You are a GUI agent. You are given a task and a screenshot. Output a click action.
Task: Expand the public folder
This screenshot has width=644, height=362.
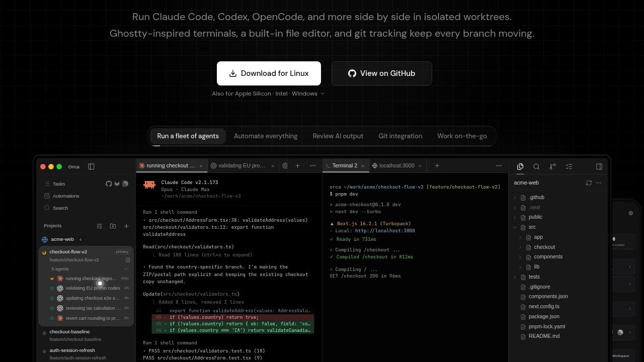558,217
